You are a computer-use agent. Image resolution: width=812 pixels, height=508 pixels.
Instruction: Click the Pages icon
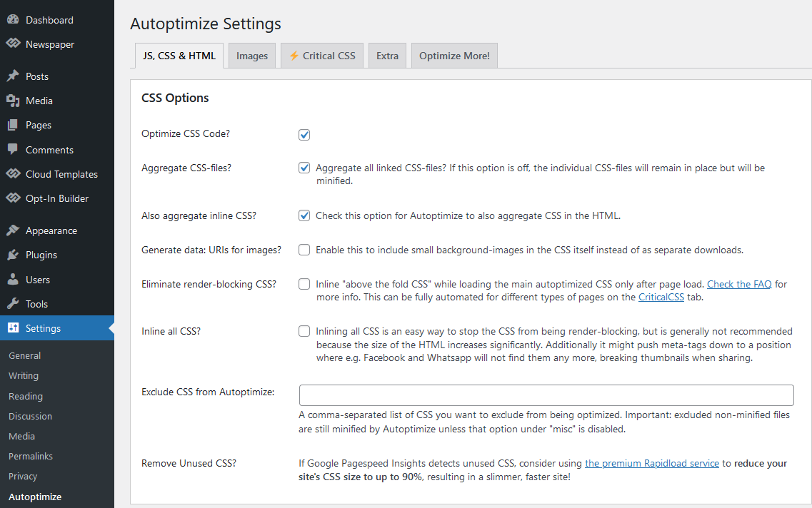pos(13,125)
